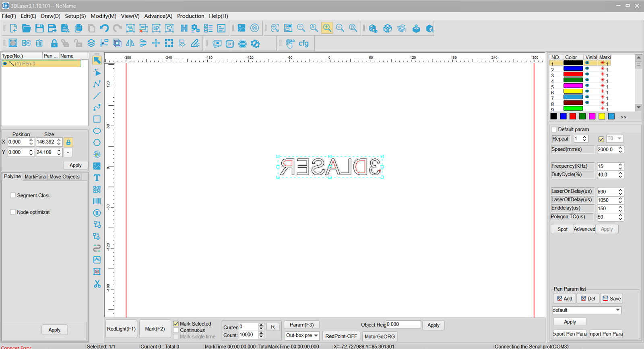Increase the X position spinner
This screenshot has width=644, height=349.
31,140
